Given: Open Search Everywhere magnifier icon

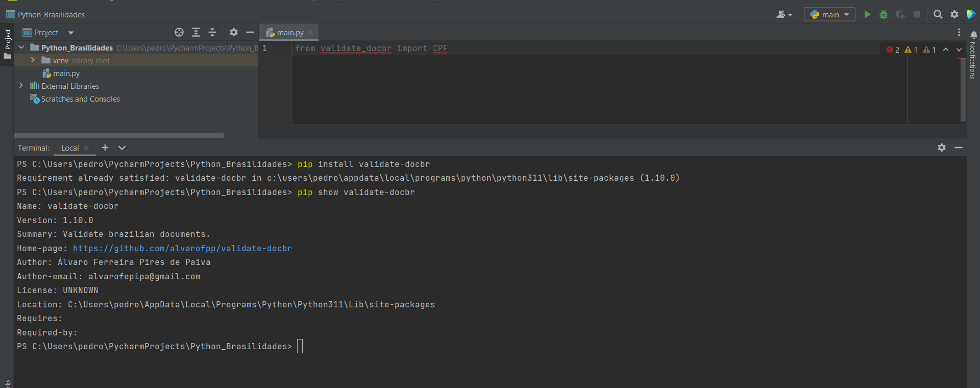Looking at the screenshot, I should (x=938, y=14).
